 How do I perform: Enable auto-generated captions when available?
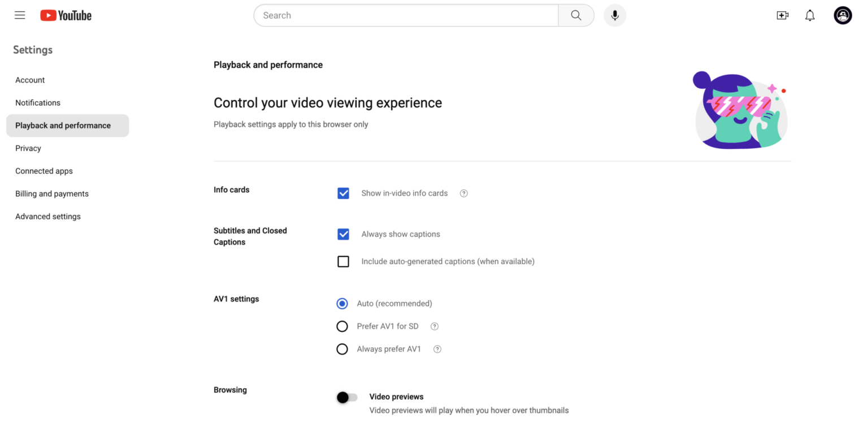343,261
